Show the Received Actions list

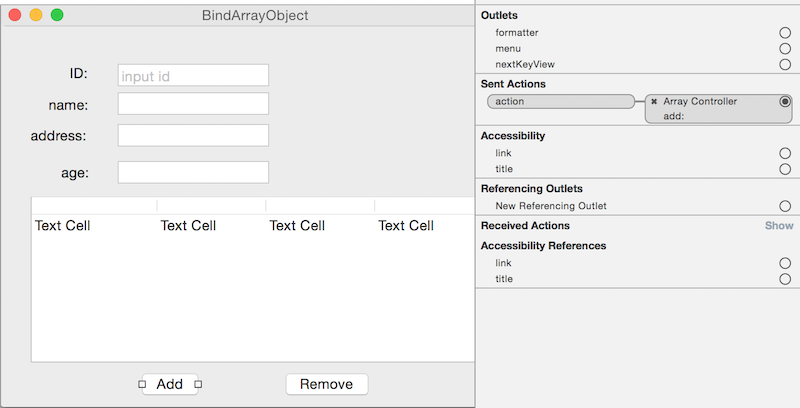[779, 225]
